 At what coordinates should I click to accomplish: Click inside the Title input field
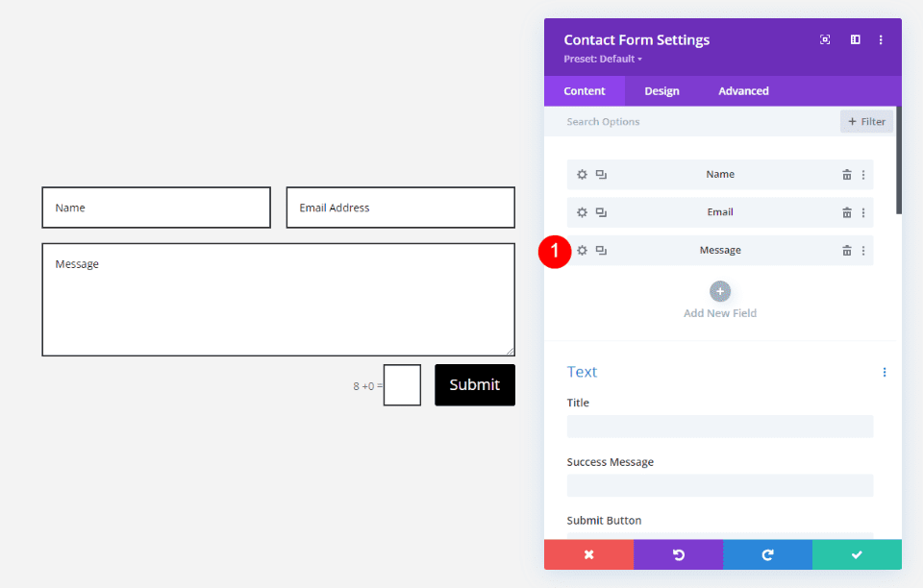tap(719, 426)
